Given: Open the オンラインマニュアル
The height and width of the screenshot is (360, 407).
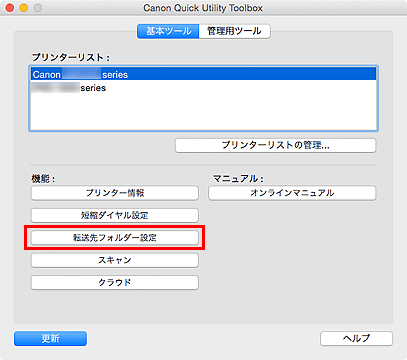Looking at the screenshot, I should pos(292,193).
